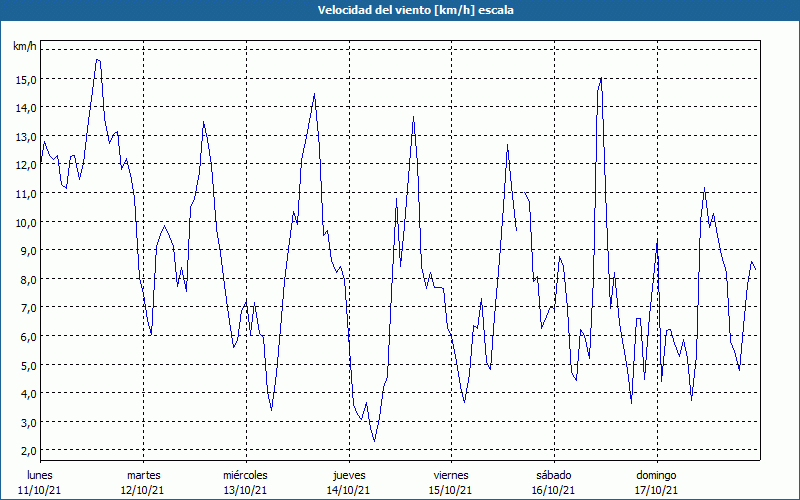Click the 'domingo' day label
Screen dimensions: 800x500
click(x=656, y=475)
